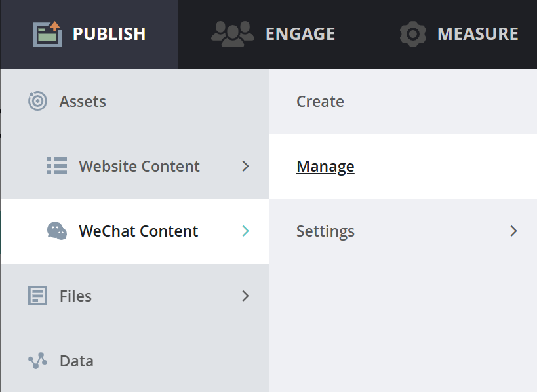The width and height of the screenshot is (537, 392).
Task: Select the Assets menu label
Action: pos(83,102)
